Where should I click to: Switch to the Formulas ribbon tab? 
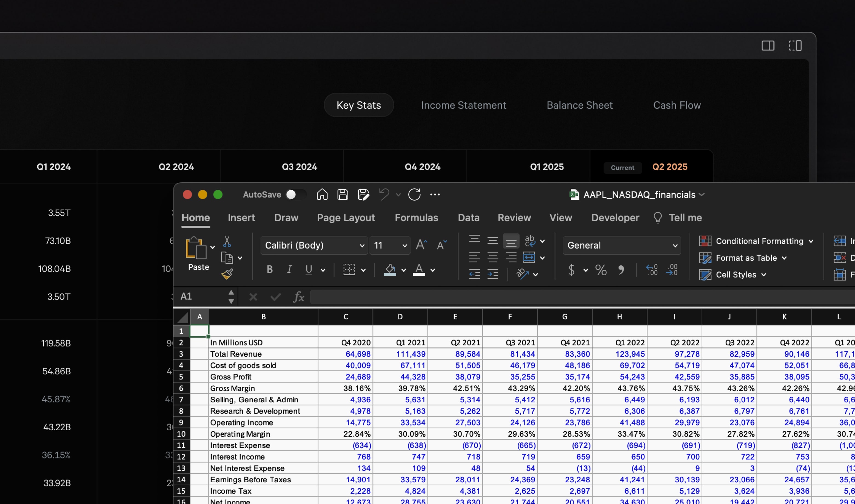click(417, 218)
